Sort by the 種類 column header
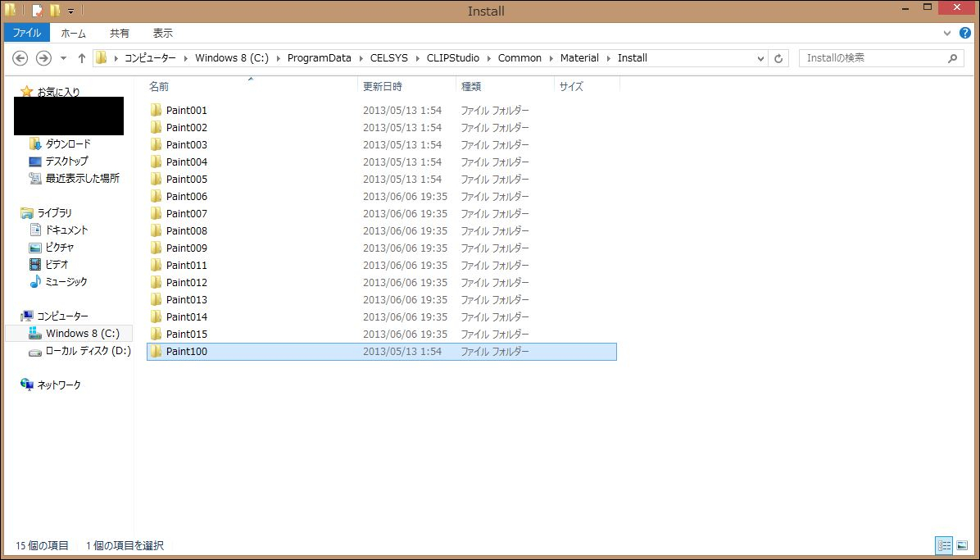The width and height of the screenshot is (980, 560). pos(505,86)
